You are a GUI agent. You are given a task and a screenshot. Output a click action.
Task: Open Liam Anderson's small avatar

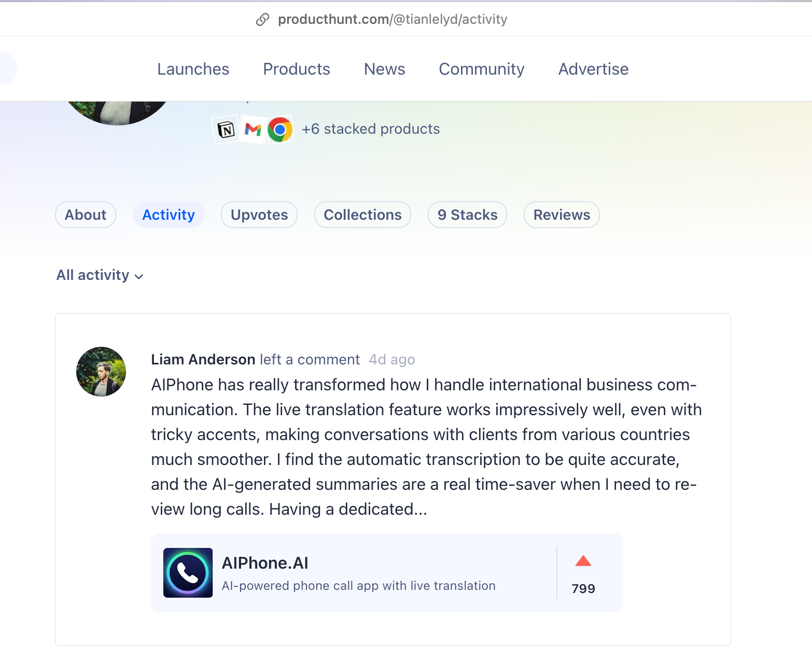pos(101,372)
